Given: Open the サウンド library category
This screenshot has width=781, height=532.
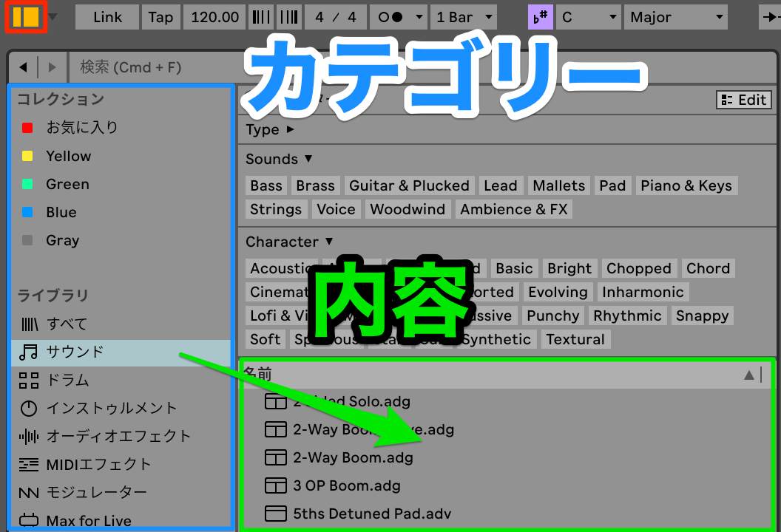Looking at the screenshot, I should (121, 352).
